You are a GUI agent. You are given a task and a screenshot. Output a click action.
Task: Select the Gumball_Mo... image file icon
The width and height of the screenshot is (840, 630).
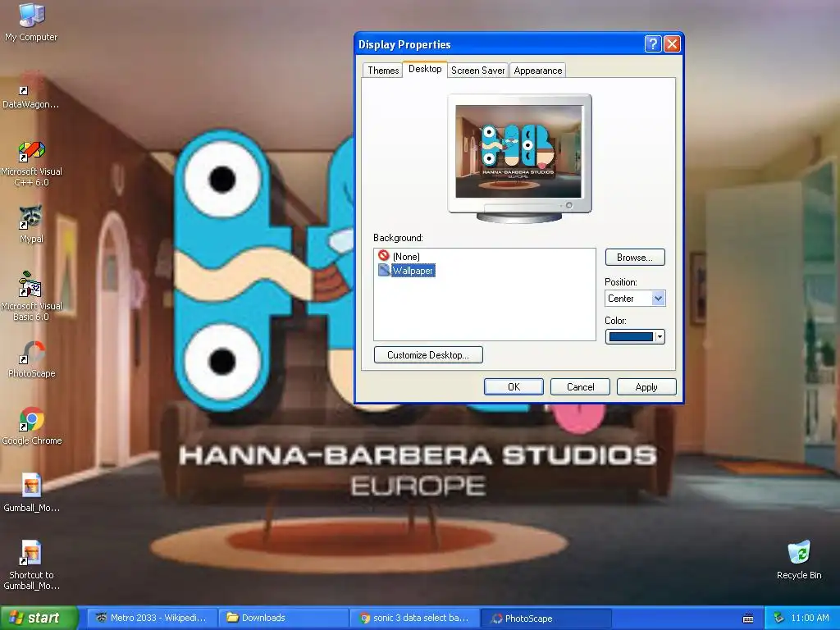coord(31,493)
